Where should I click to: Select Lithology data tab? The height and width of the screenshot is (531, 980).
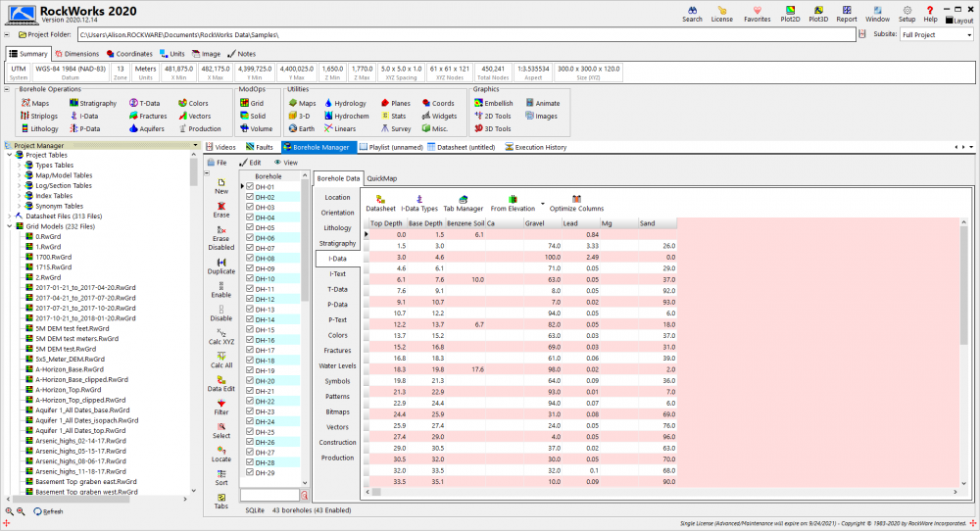tap(337, 228)
